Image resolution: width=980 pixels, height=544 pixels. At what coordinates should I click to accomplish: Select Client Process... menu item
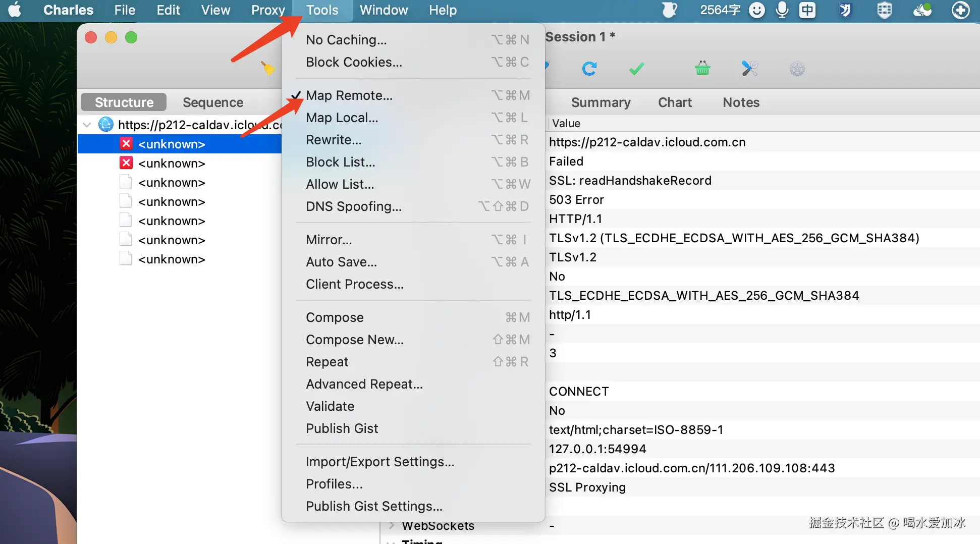(413, 284)
